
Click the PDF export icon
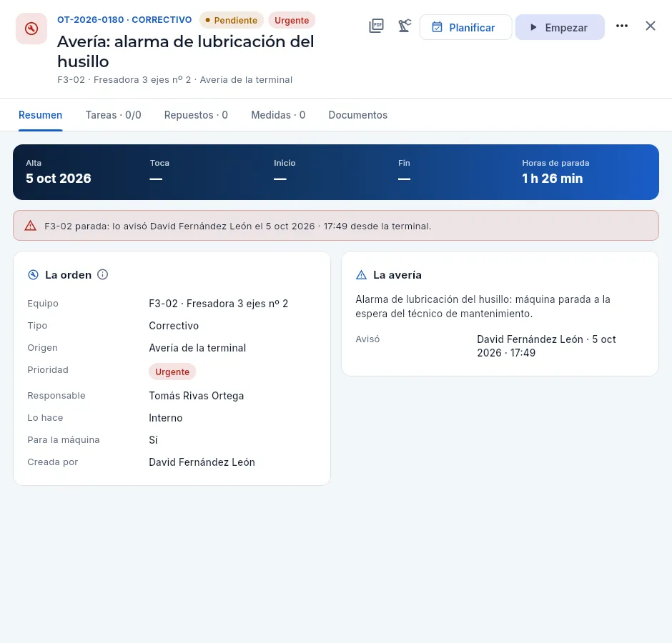click(376, 26)
